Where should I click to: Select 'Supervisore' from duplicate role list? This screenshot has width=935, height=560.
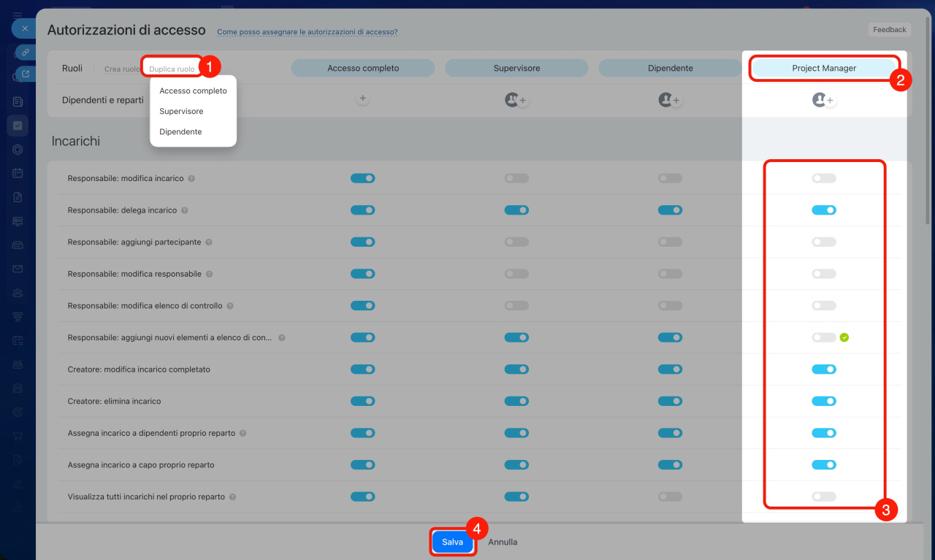(x=181, y=112)
